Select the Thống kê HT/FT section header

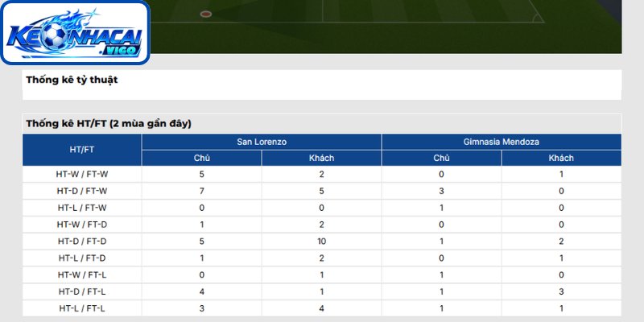coord(109,124)
